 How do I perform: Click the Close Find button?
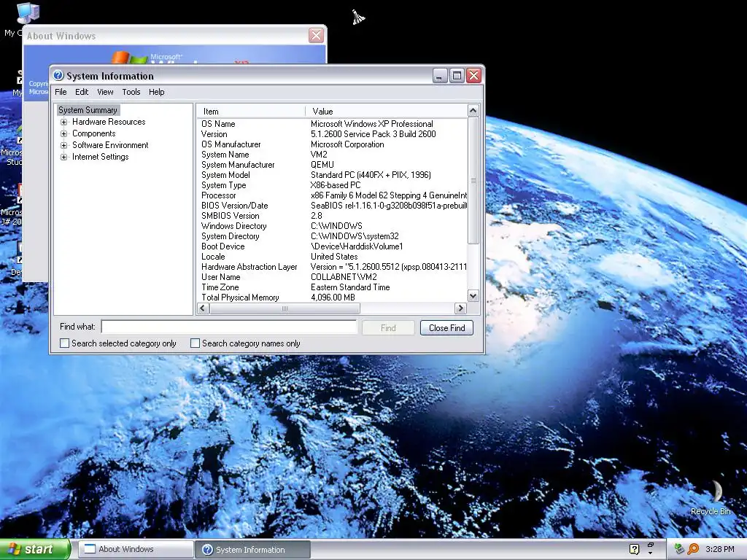coord(446,327)
